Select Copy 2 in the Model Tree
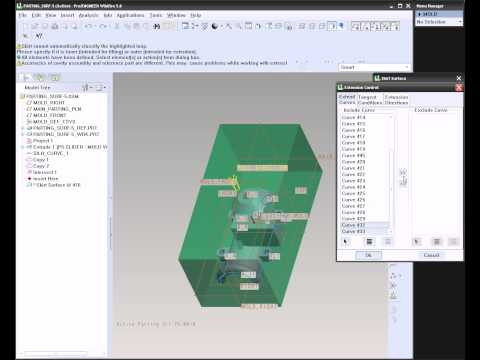 pyautogui.click(x=41, y=166)
